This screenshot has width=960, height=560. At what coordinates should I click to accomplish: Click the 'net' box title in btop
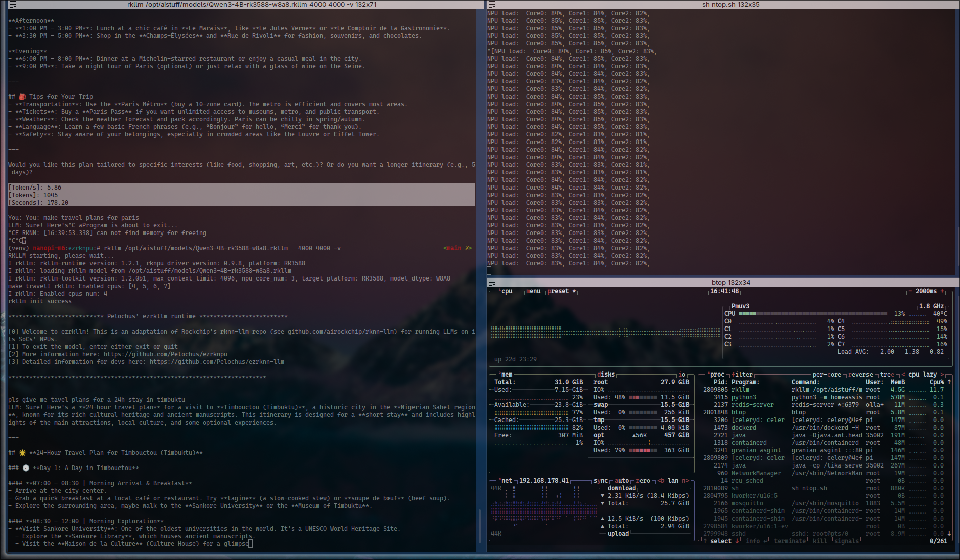tap(507, 481)
